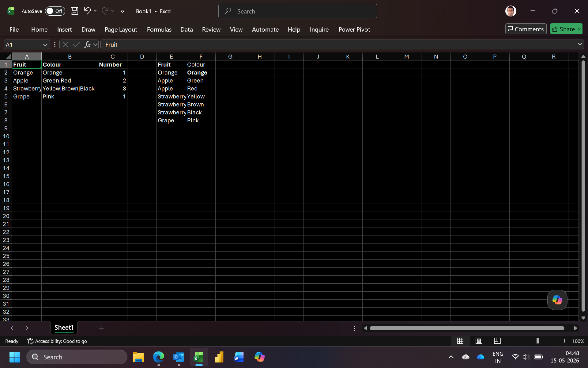The image size is (588, 368).
Task: Switch to Page Layout view icon
Action: (x=479, y=341)
